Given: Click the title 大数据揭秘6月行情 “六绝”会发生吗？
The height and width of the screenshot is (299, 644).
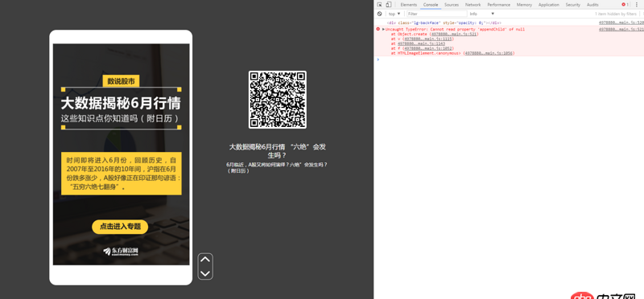Looking at the screenshot, I should (277, 151).
